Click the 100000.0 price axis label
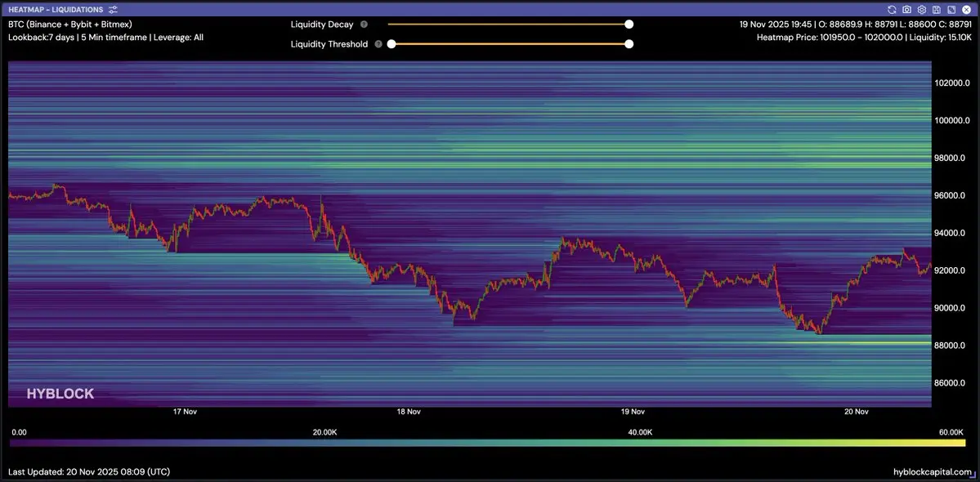Screen dimensions: 980x482 952,121
